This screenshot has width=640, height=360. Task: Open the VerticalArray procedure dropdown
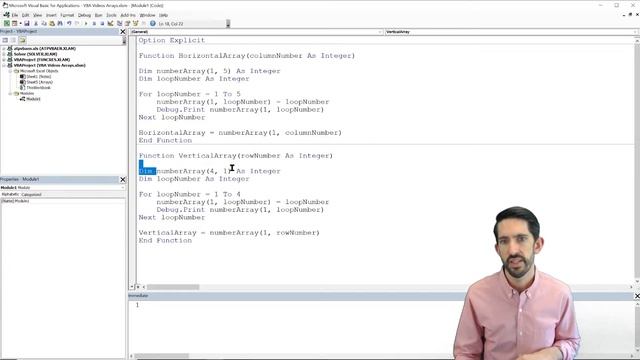[x=511, y=31]
